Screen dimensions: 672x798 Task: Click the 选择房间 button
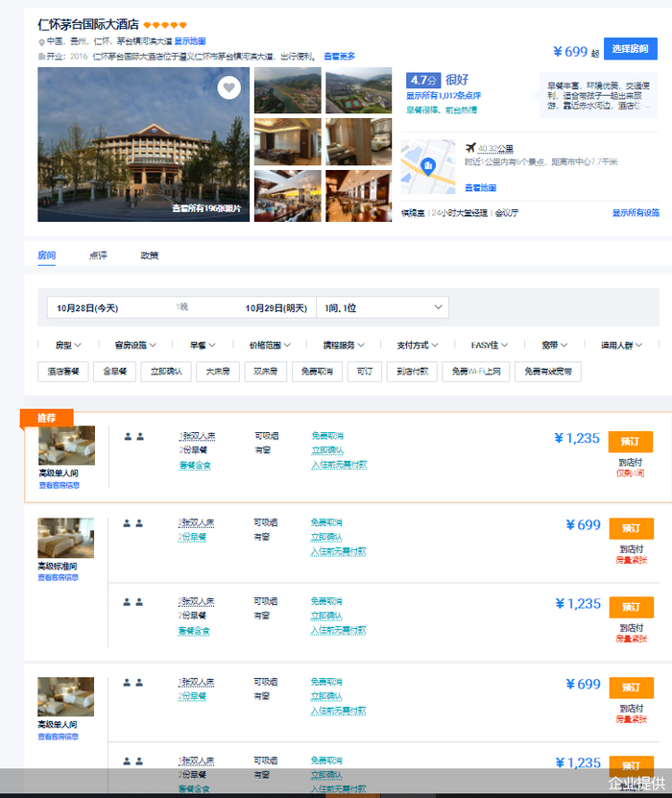(x=631, y=49)
